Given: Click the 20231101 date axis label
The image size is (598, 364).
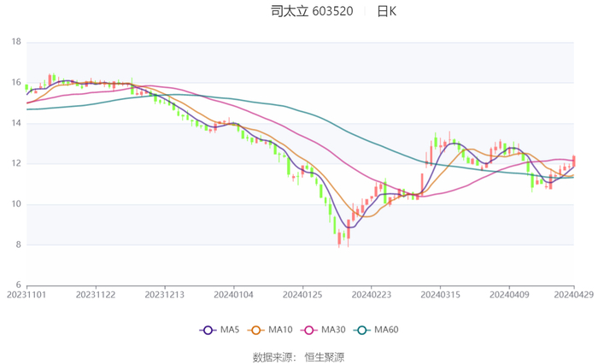Looking at the screenshot, I should 26,295.
